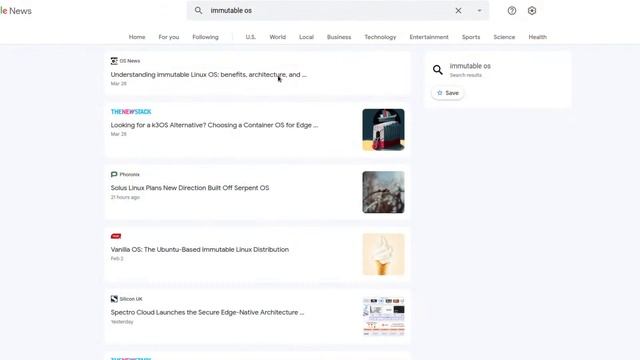The width and height of the screenshot is (640, 360).
Task: Click the 'Phoronix' source name
Action: click(x=129, y=174)
